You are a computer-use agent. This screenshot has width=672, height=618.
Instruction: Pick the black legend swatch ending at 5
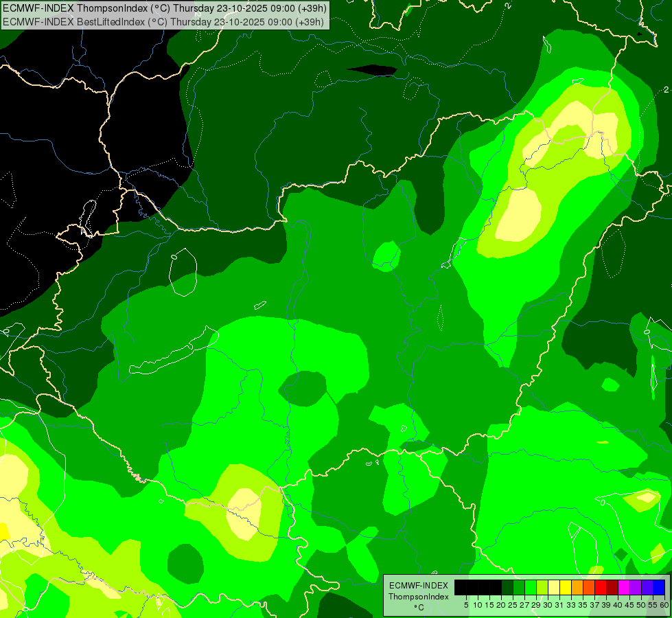(x=461, y=587)
